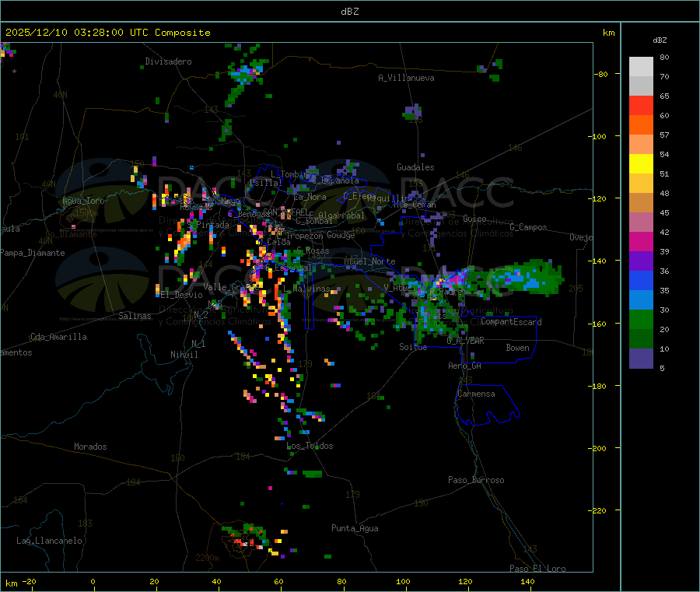Click the Morados map label

[90, 447]
